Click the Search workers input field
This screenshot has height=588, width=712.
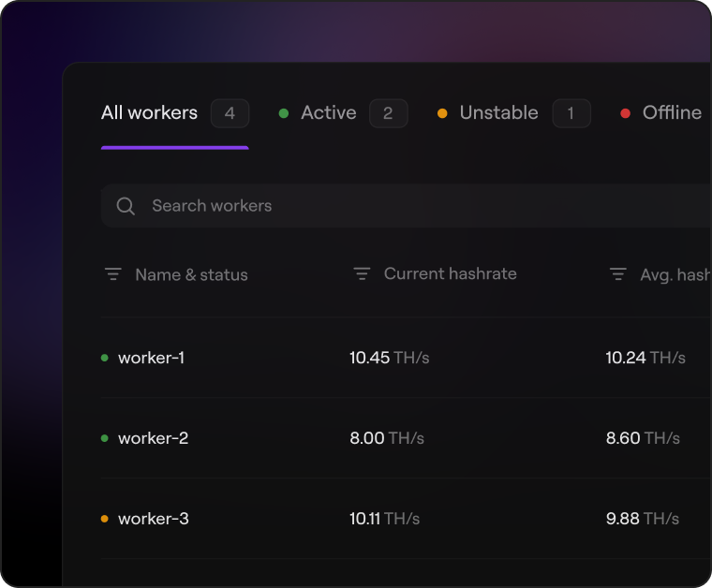(406, 206)
